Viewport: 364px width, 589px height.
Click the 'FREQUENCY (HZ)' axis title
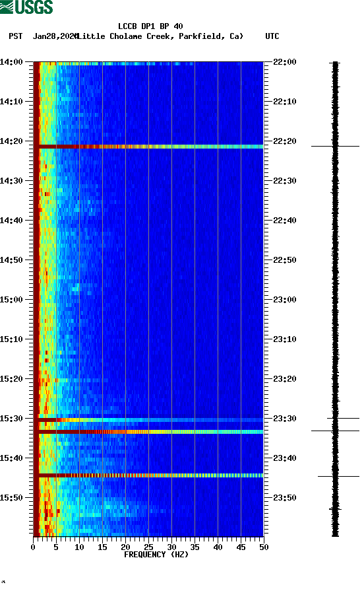click(x=156, y=555)
